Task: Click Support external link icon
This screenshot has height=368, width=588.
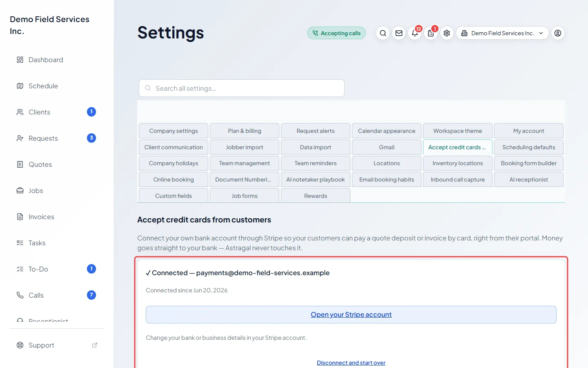Action: click(x=95, y=345)
